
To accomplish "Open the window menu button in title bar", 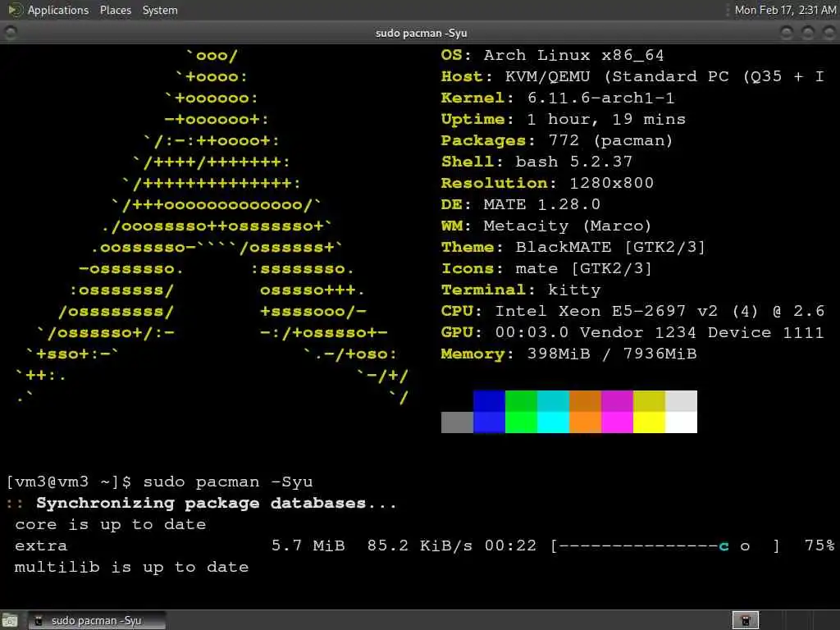I will tap(10, 33).
